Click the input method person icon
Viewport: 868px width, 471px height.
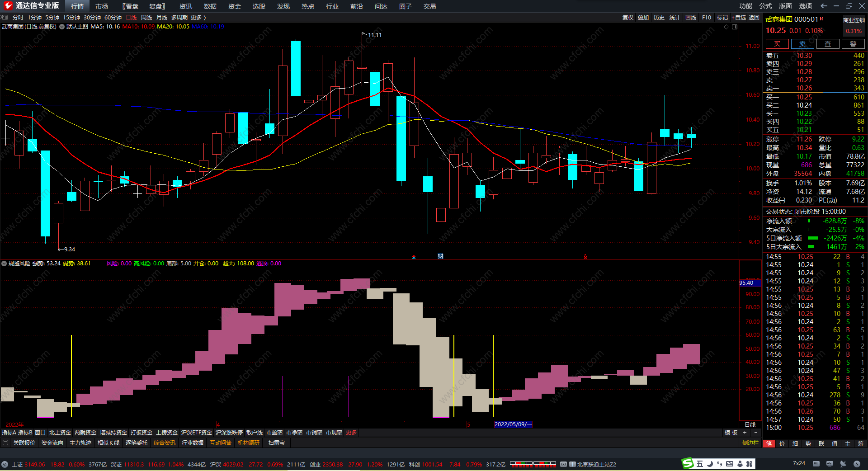coord(740,464)
